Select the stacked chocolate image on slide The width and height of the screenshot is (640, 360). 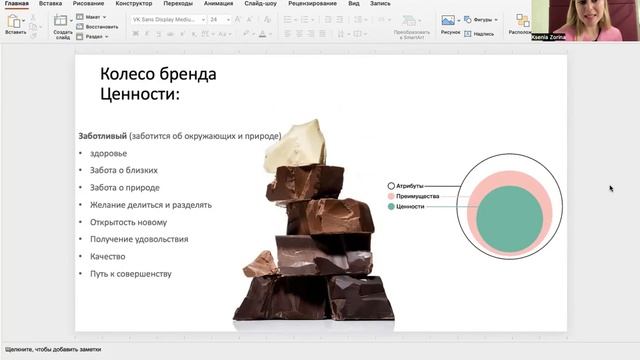click(313, 220)
